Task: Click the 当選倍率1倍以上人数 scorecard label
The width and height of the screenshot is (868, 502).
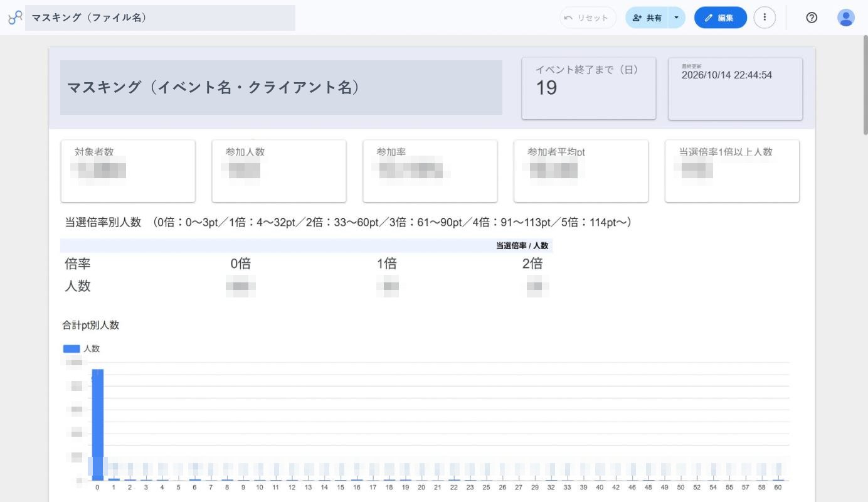Action: pyautogui.click(x=726, y=152)
